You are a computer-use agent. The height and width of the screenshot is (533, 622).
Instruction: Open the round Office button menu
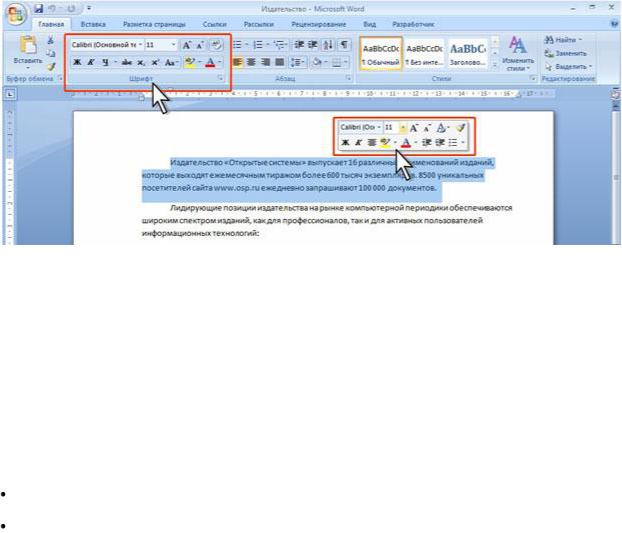point(15,15)
